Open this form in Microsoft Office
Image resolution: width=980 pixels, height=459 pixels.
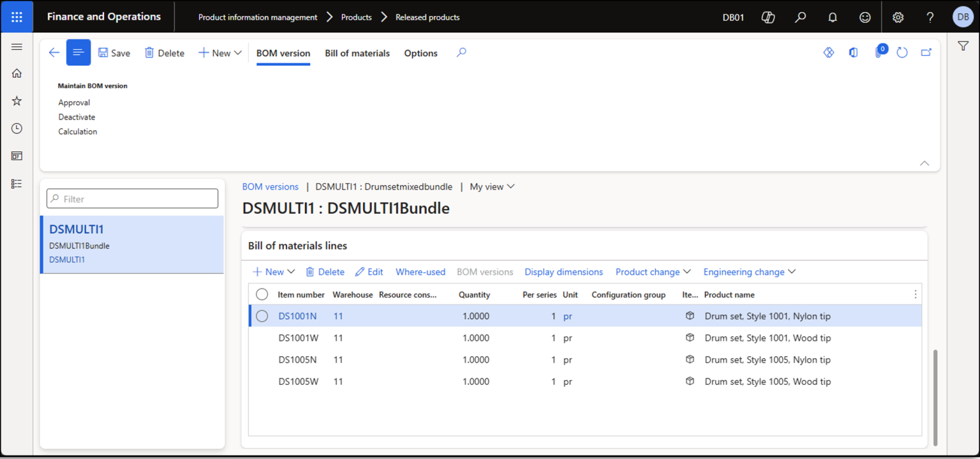coord(853,52)
